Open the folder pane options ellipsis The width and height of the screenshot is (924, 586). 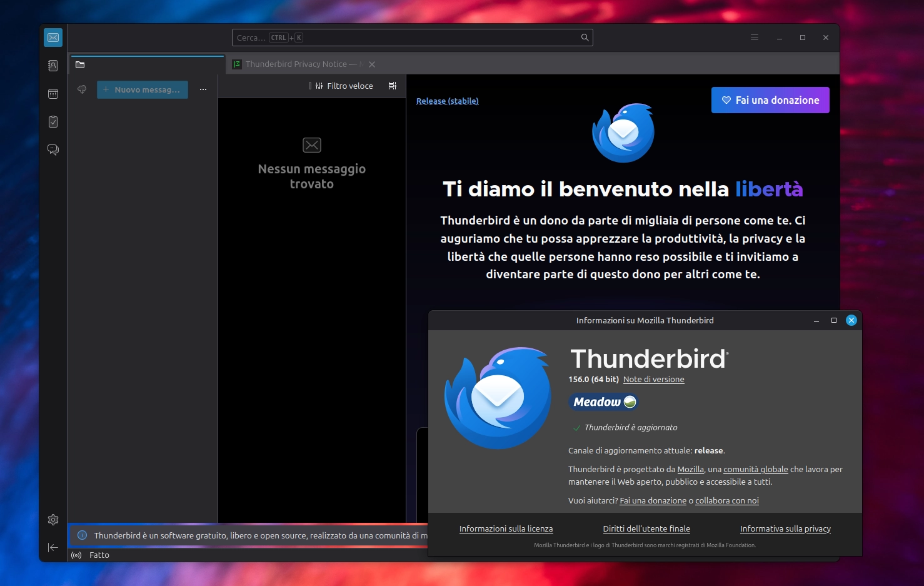pos(203,89)
